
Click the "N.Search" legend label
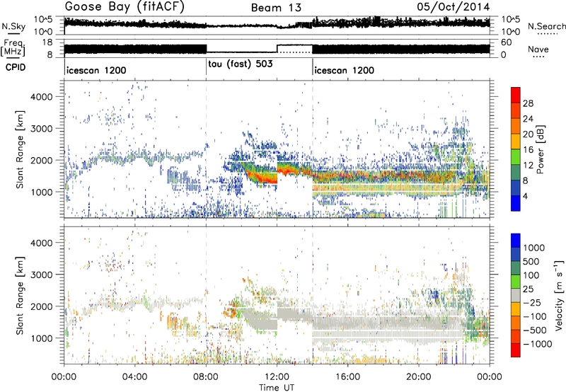[546, 26]
